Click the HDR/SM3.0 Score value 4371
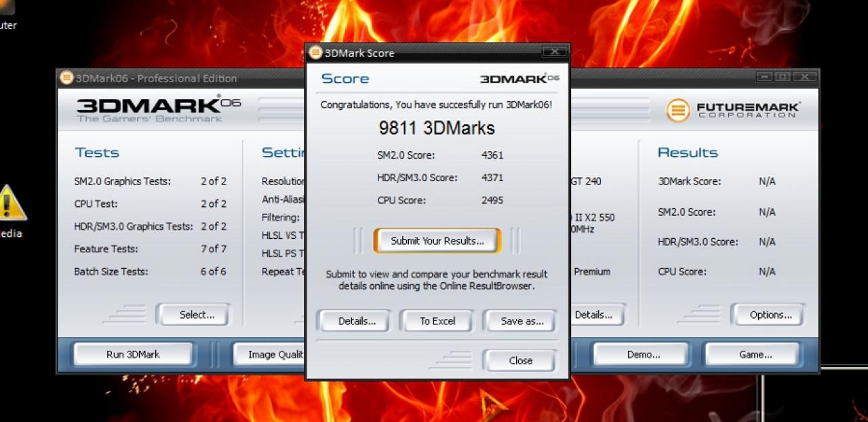Viewport: 868px width, 422px height. 492,178
